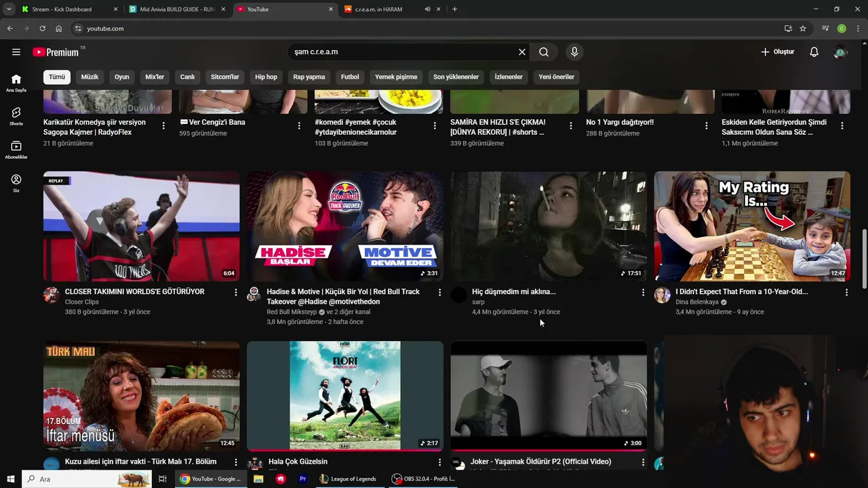
Task: Click the Oluştur create button
Action: [777, 52]
